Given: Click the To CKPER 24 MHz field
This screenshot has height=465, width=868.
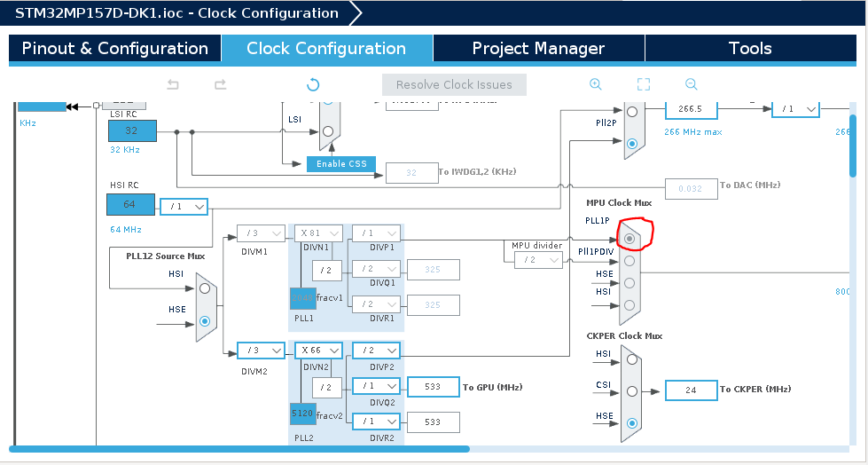Looking at the screenshot, I should (691, 390).
